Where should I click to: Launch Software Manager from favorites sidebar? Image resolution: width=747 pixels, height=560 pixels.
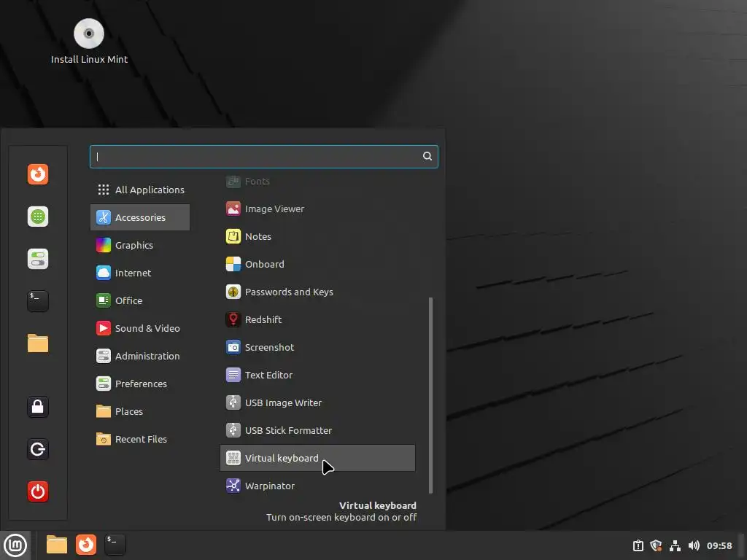click(38, 217)
